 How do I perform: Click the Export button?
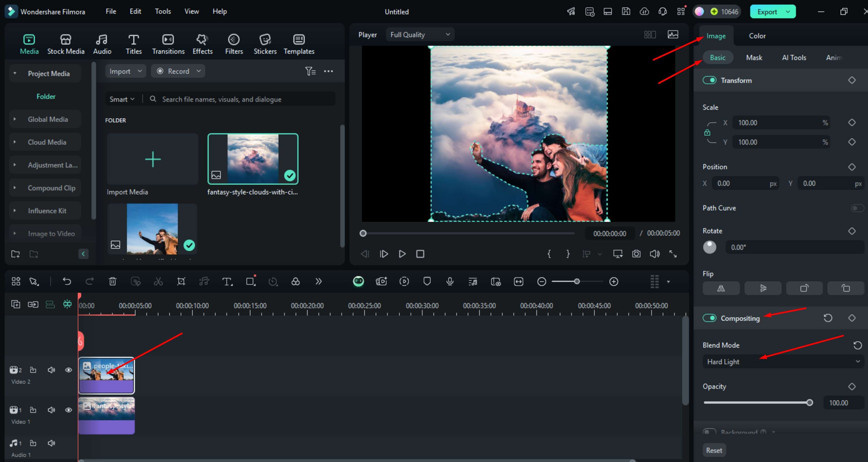click(767, 11)
